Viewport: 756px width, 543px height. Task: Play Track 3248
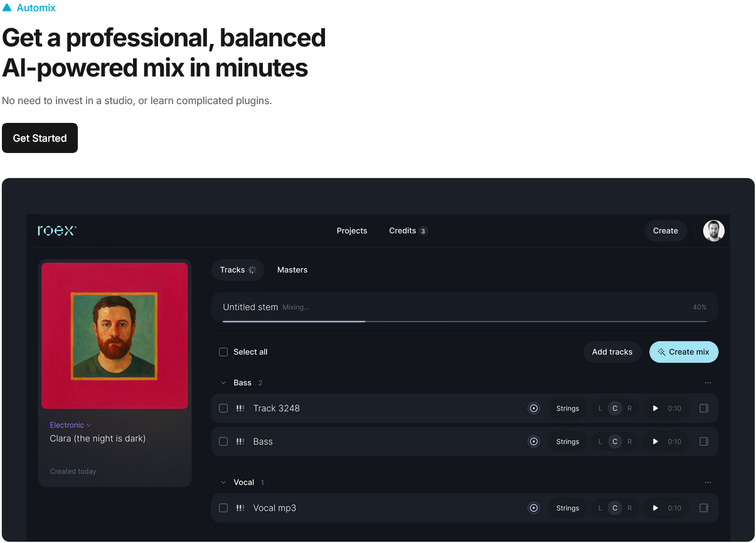pyautogui.click(x=655, y=408)
